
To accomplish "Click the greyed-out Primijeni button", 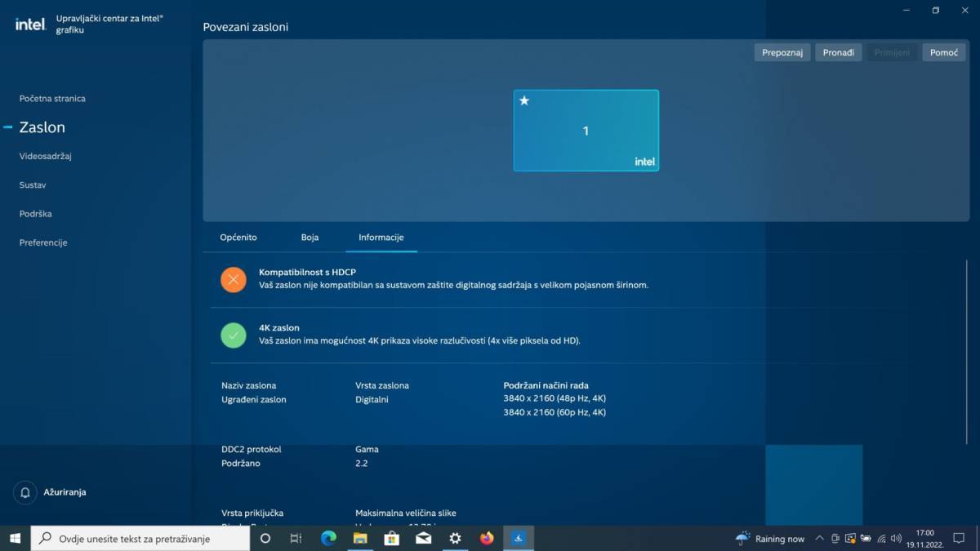I will pyautogui.click(x=892, y=52).
